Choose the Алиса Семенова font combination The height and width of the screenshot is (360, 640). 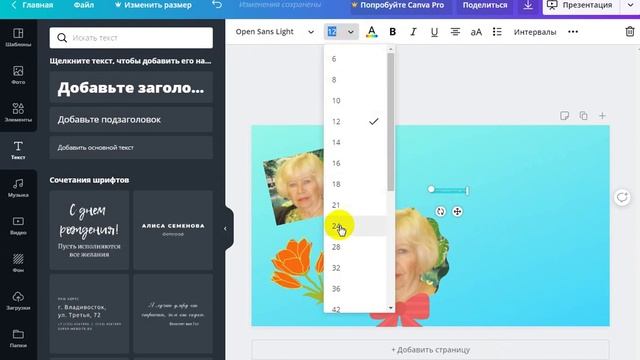tap(173, 230)
